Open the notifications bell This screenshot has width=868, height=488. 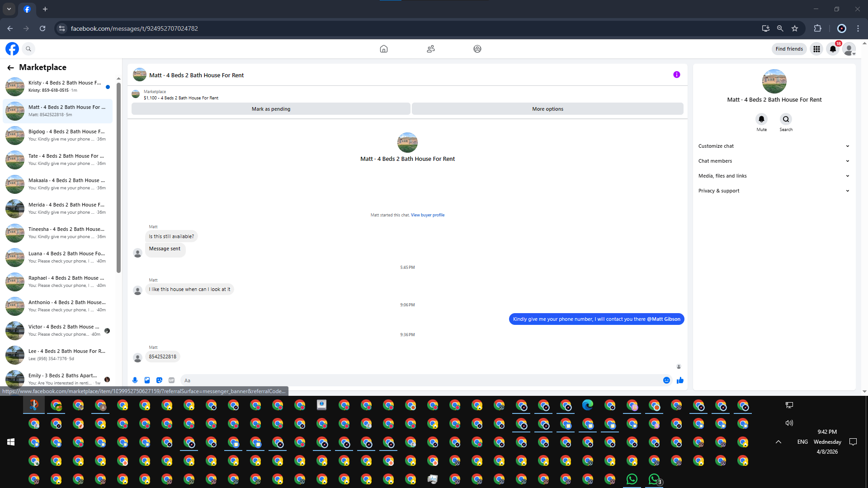click(833, 49)
